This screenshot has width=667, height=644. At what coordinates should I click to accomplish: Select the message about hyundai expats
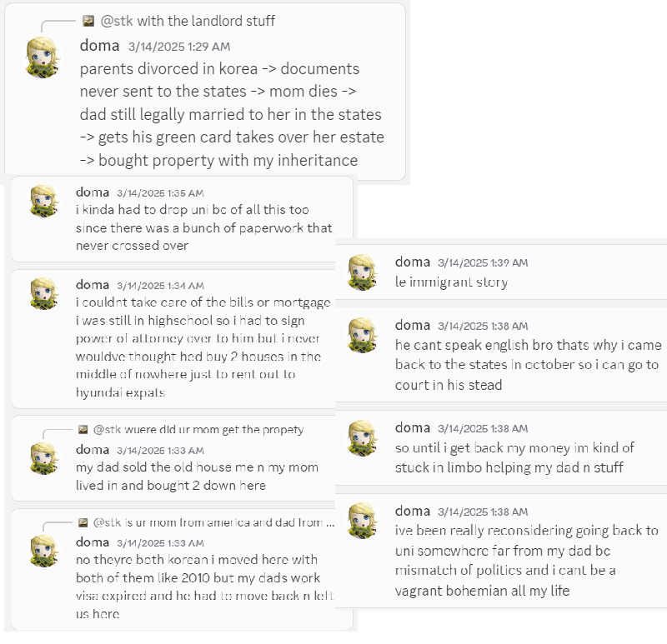point(203,347)
